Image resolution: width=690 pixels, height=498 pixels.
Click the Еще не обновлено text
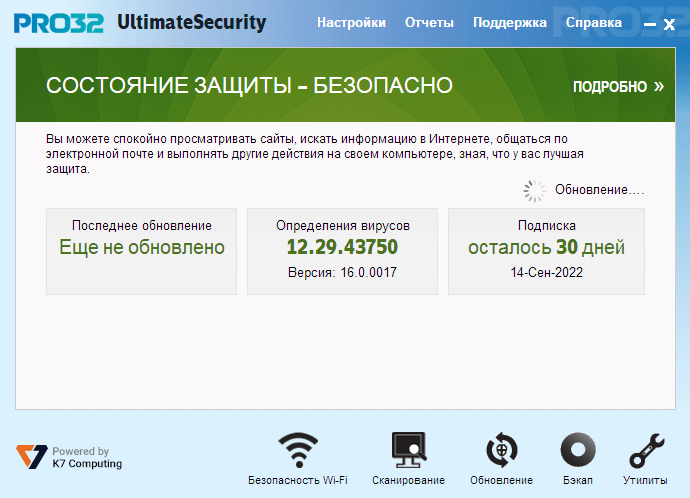(x=142, y=247)
